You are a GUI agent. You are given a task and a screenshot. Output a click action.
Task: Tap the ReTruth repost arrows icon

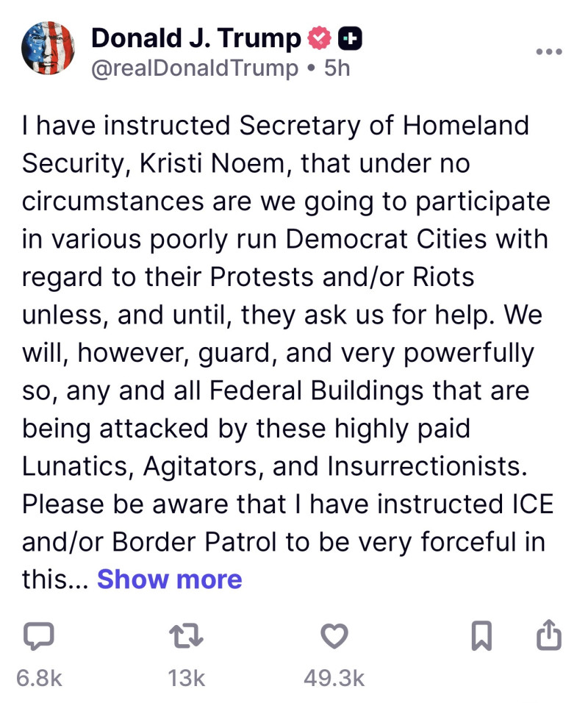point(186,637)
